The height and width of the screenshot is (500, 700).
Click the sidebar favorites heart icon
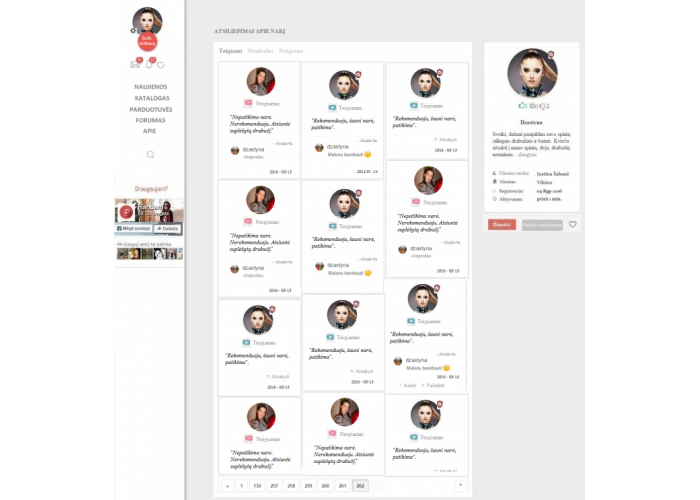click(x=161, y=65)
